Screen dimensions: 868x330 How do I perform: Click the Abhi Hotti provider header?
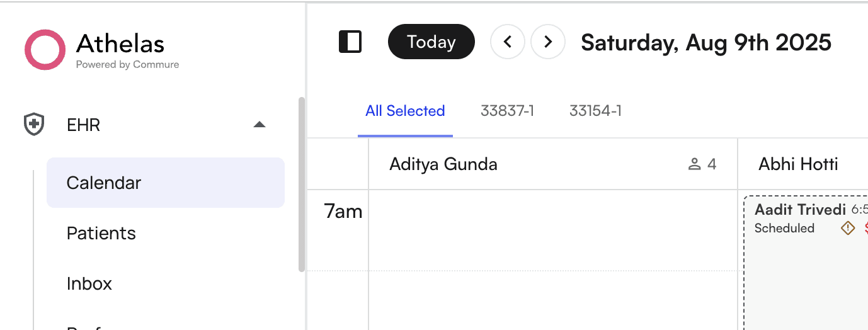pyautogui.click(x=798, y=164)
